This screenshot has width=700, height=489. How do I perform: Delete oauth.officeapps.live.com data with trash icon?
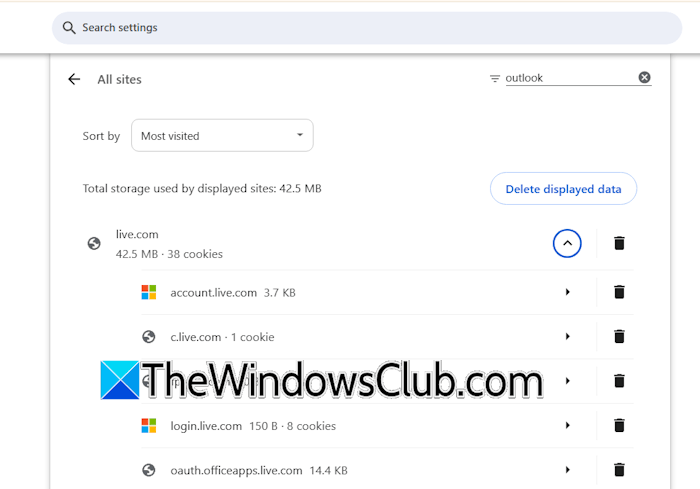coord(619,470)
